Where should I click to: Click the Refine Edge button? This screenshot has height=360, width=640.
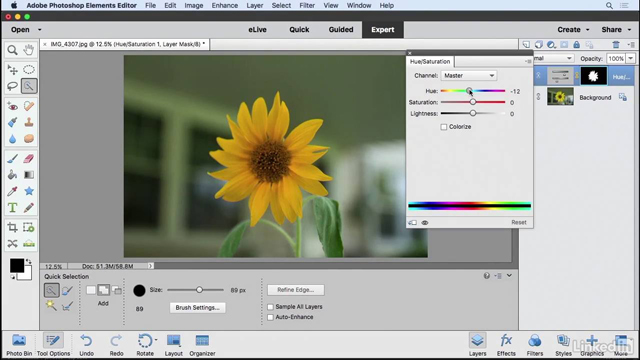pyautogui.click(x=296, y=290)
